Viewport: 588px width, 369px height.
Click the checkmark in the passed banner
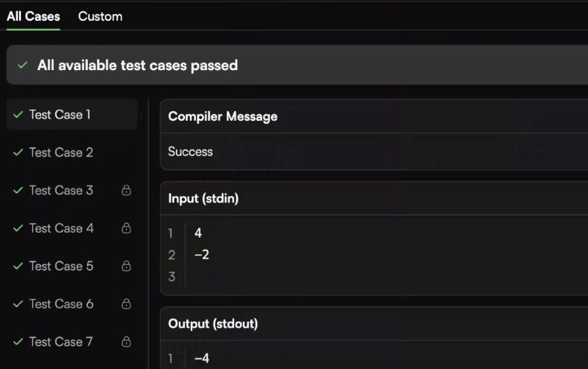(22, 66)
